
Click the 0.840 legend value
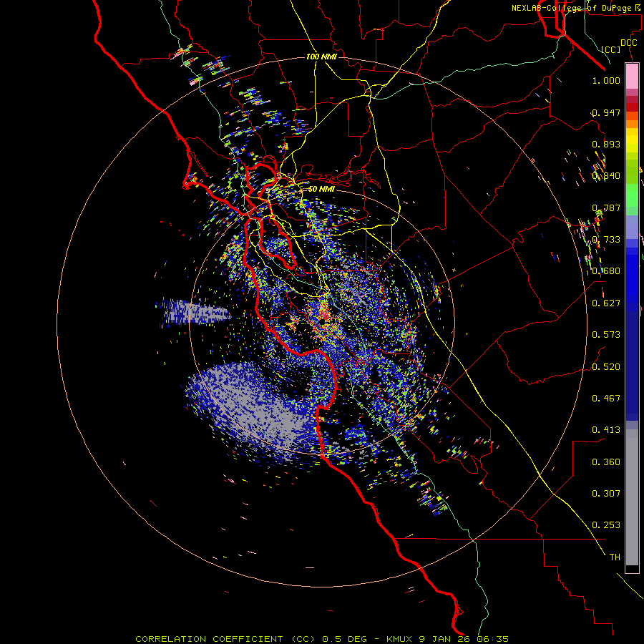coord(606,176)
